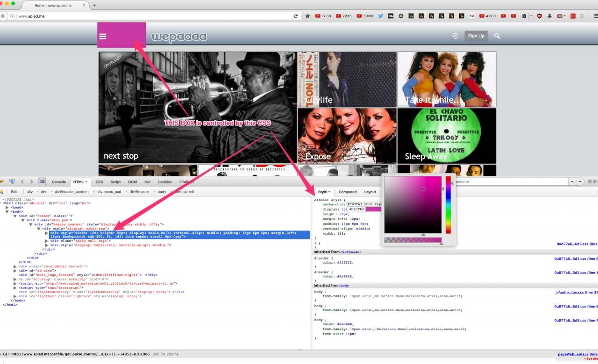Collapse the body node in the HTML tree
The image size is (598, 364).
(7, 211)
